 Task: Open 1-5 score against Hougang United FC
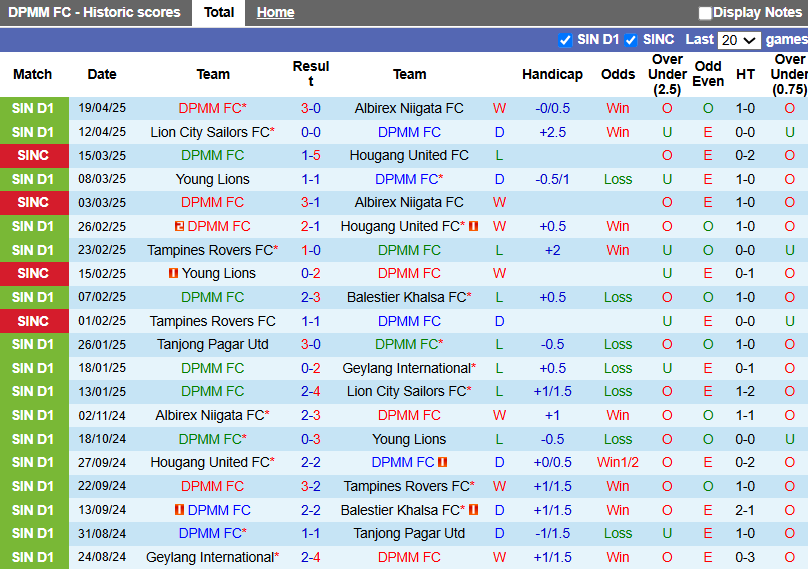[311, 155]
